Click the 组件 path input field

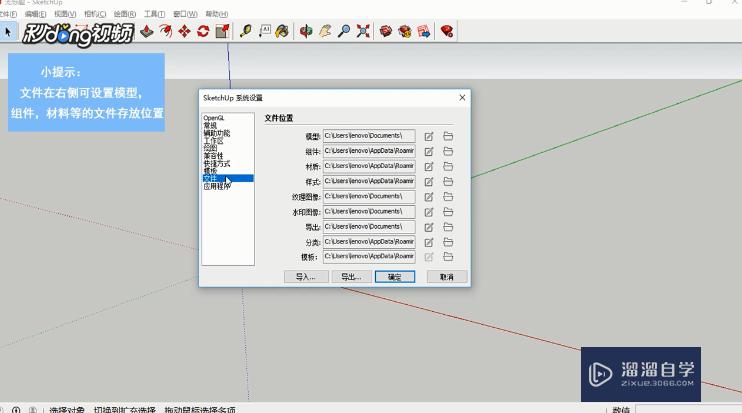(x=369, y=151)
